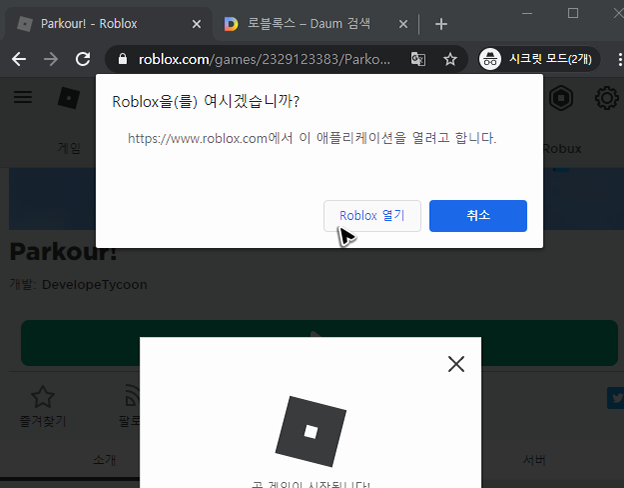Open the Roblox settings gear
Image resolution: width=624 pixels, height=488 pixels.
coord(606,98)
